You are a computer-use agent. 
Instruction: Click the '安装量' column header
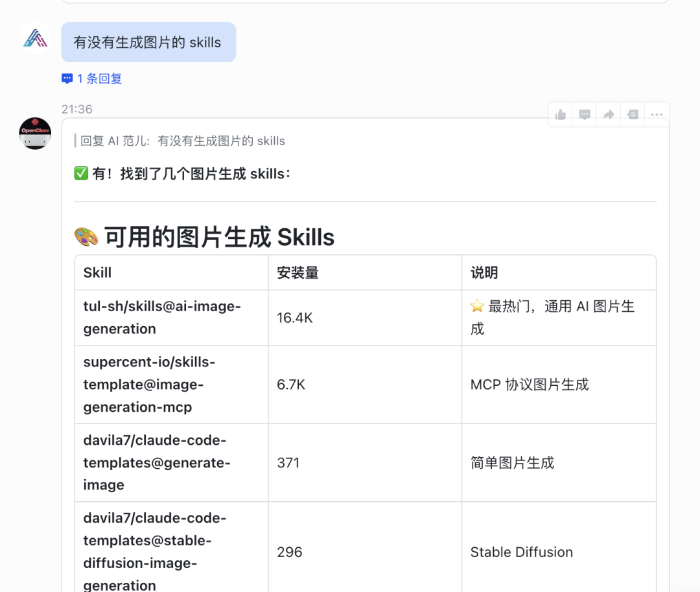pyautogui.click(x=365, y=273)
